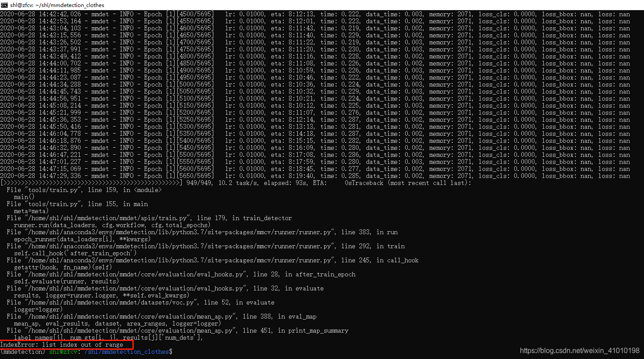
Task: Click the 'getattr(hook, fn_name)(self)' line
Action: pyautogui.click(x=63, y=267)
